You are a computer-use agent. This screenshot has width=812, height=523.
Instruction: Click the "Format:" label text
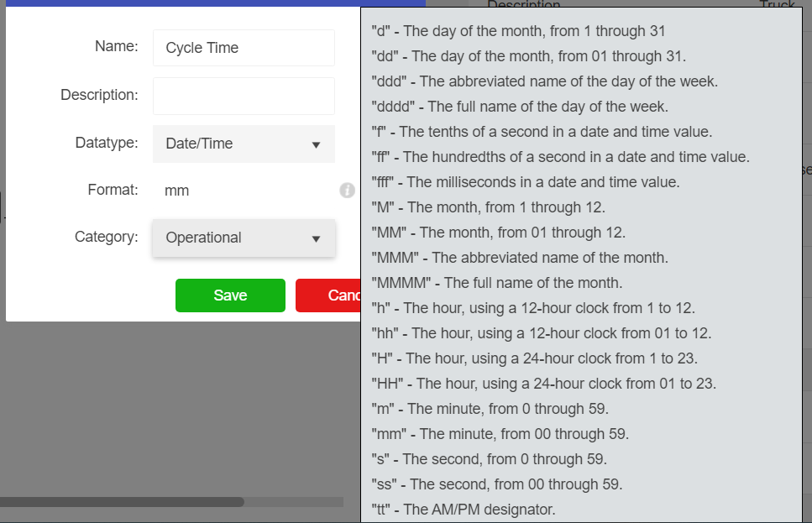[x=113, y=190]
